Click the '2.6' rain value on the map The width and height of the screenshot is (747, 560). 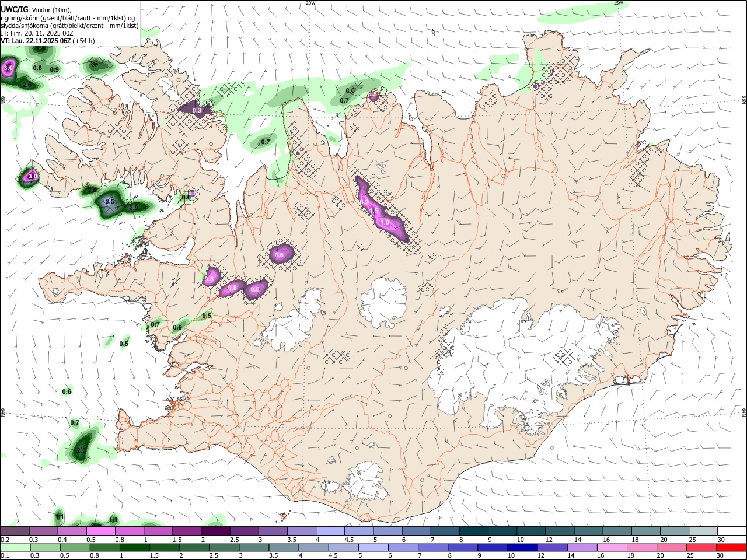click(x=27, y=85)
